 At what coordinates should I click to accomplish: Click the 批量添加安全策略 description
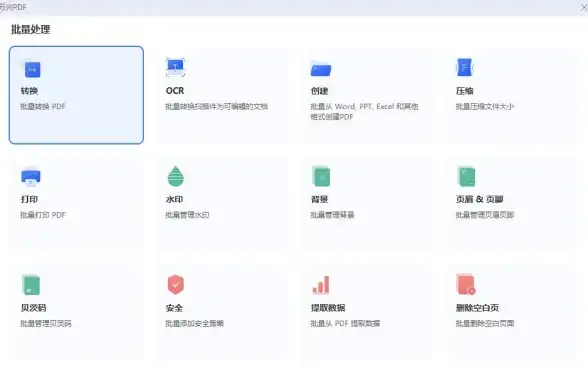click(195, 323)
